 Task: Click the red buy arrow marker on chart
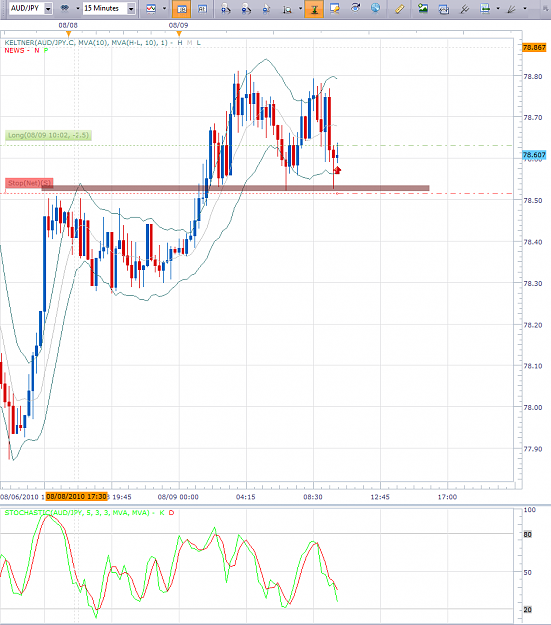click(337, 170)
